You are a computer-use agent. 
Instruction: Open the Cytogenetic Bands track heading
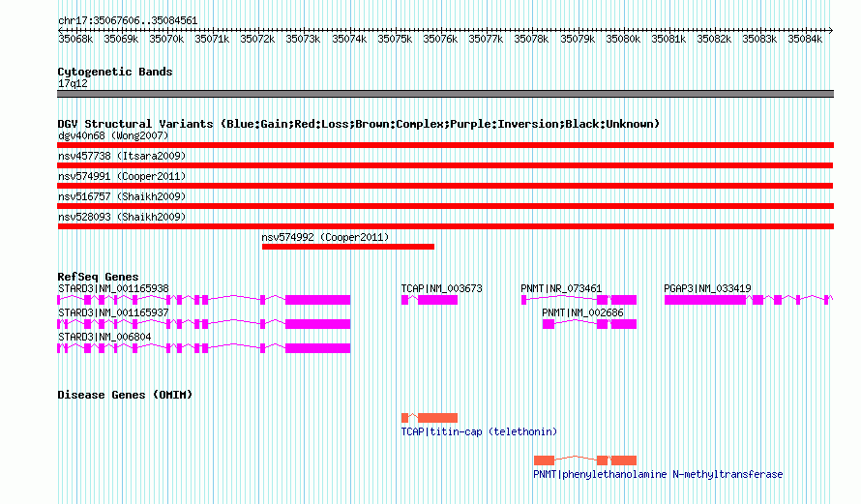pos(115,72)
